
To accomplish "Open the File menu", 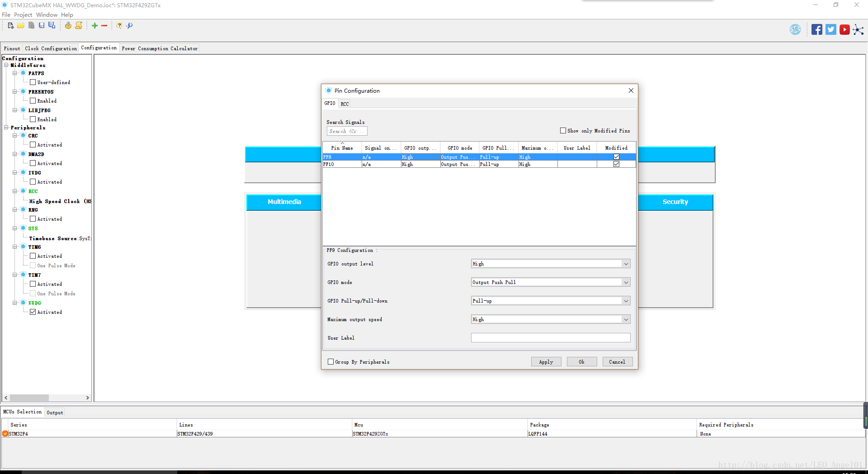I will point(6,15).
